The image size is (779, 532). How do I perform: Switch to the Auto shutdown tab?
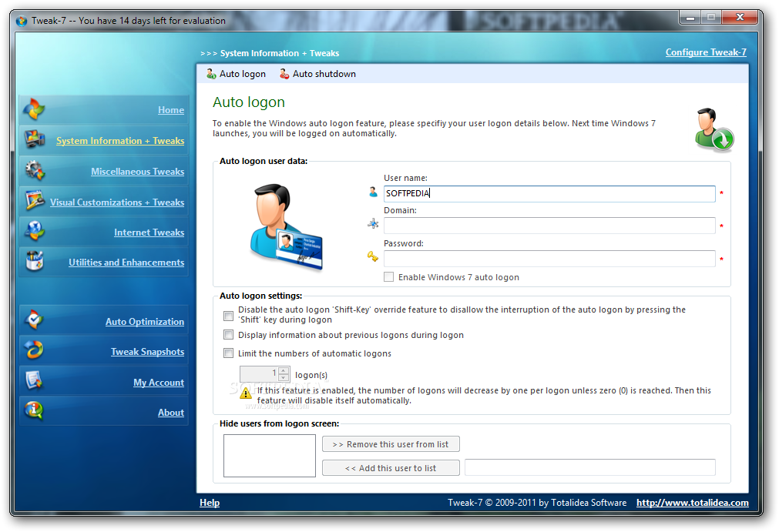[317, 74]
